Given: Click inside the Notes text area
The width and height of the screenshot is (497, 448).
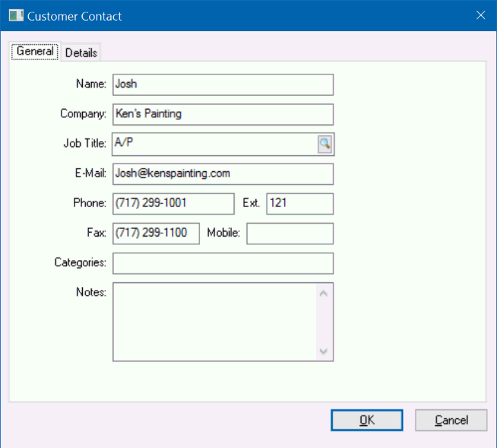Looking at the screenshot, I should pos(214,322).
